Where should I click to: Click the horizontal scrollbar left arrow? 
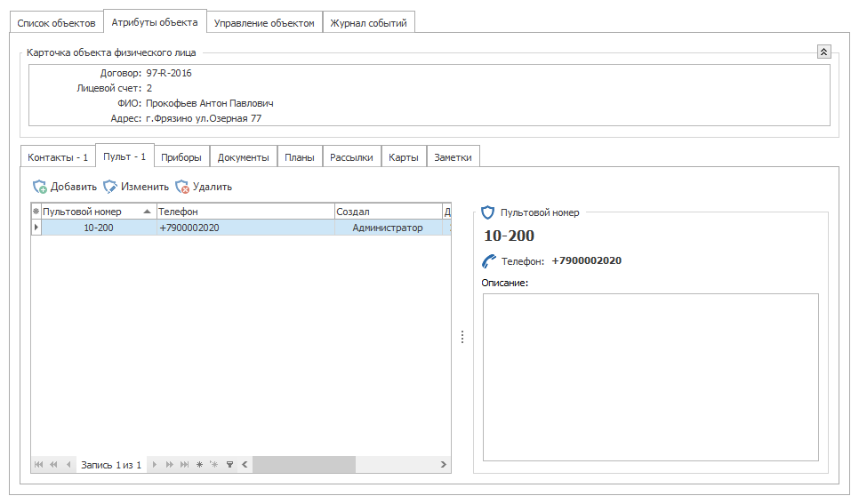coord(245,465)
